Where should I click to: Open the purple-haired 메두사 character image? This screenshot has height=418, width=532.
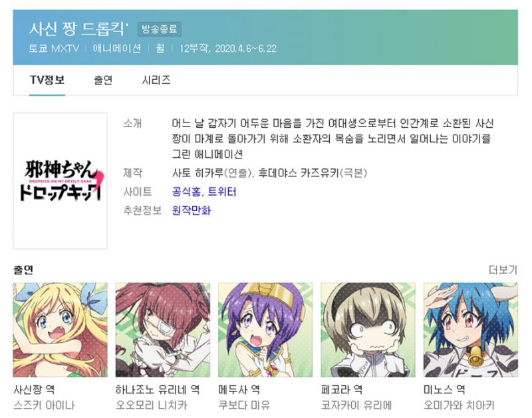point(265,329)
